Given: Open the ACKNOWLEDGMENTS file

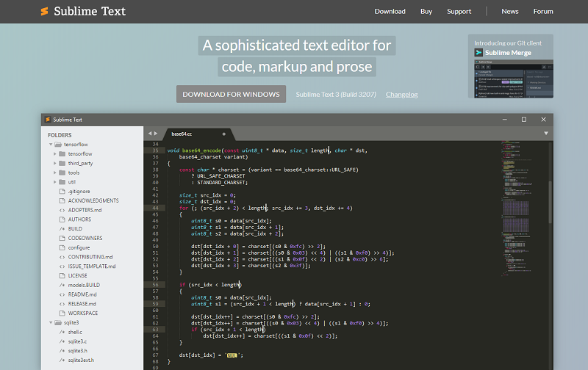Looking at the screenshot, I should [92, 200].
